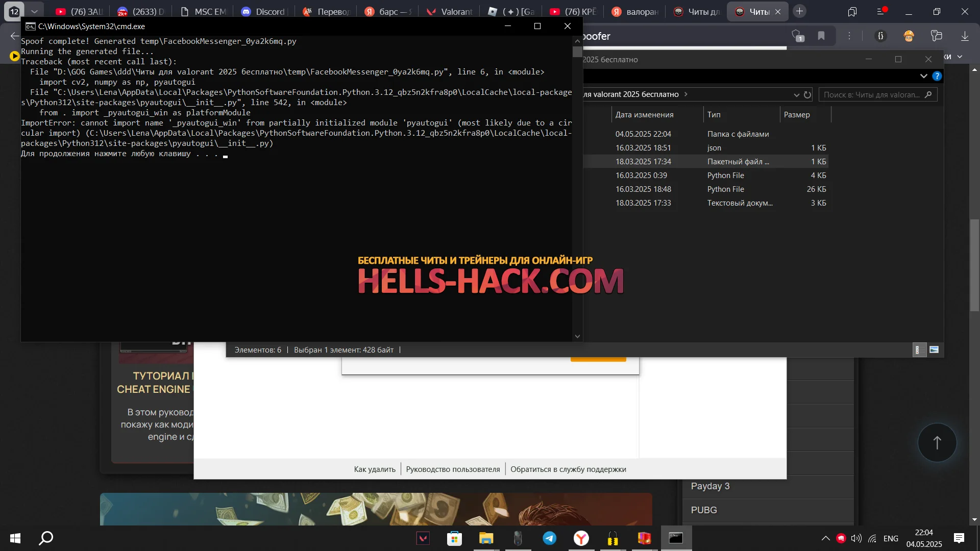
Task: Open the browser side panel icon
Action: pos(852,11)
